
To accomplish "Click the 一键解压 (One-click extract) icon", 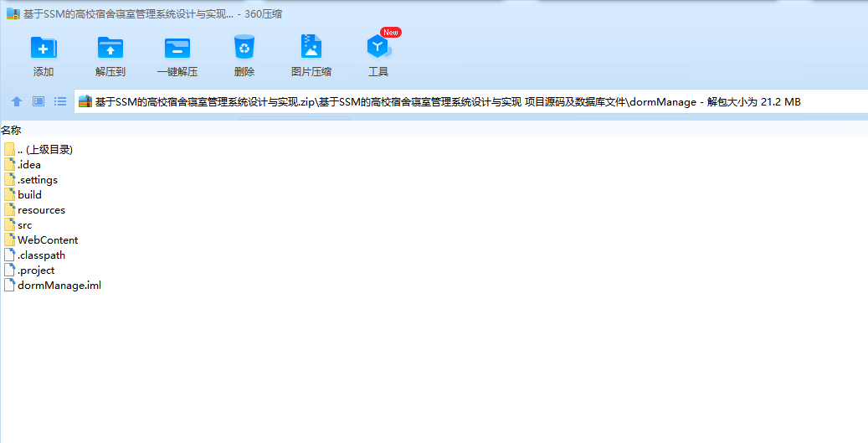I will [x=177, y=48].
